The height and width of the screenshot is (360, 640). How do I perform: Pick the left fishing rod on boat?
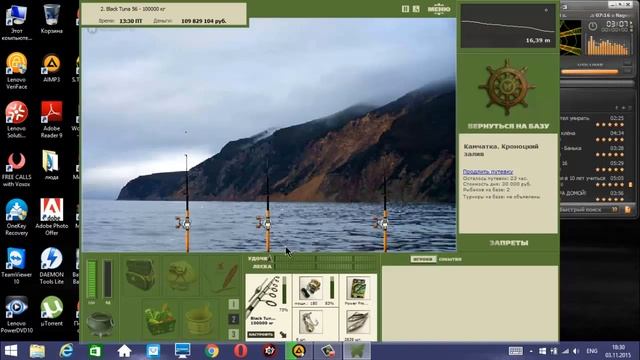pyautogui.click(x=187, y=203)
